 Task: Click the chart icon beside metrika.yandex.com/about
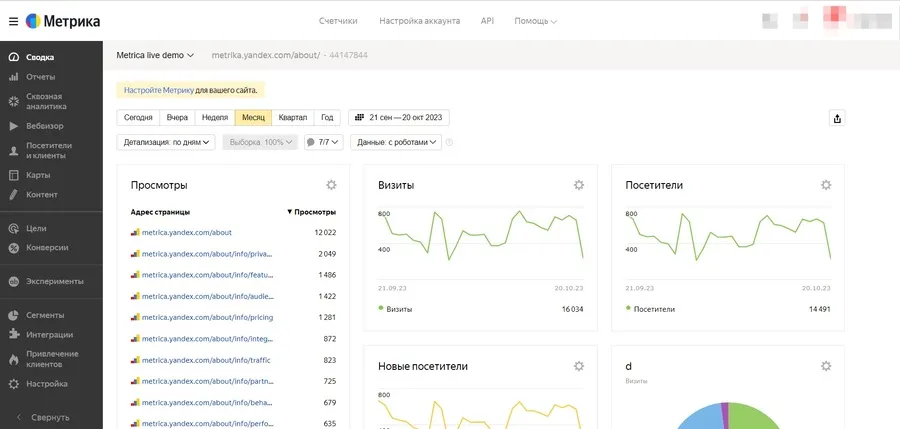coord(135,232)
